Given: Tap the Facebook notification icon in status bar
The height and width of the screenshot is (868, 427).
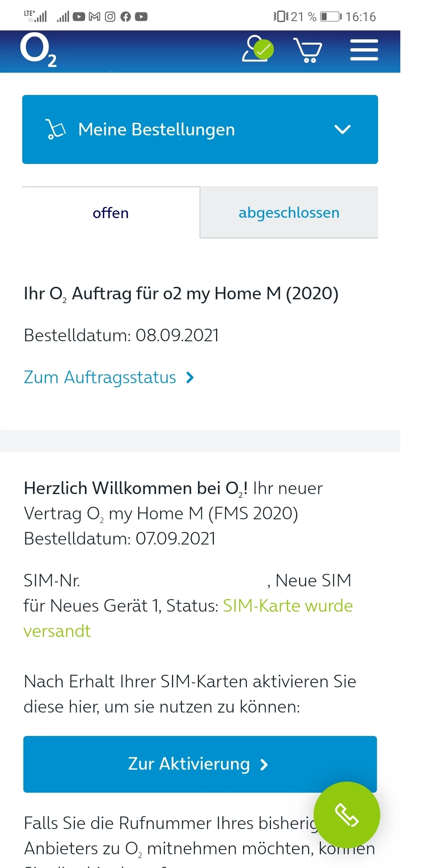Looking at the screenshot, I should [x=126, y=17].
